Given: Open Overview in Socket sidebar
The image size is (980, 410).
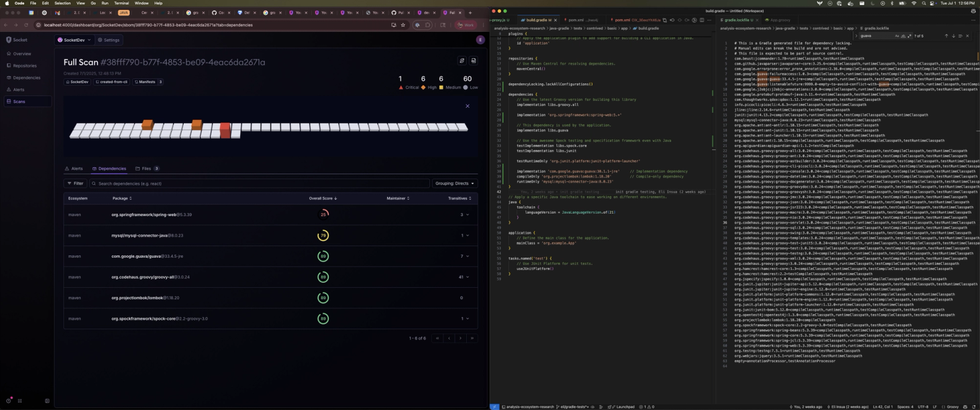Looking at the screenshot, I should click(22, 54).
